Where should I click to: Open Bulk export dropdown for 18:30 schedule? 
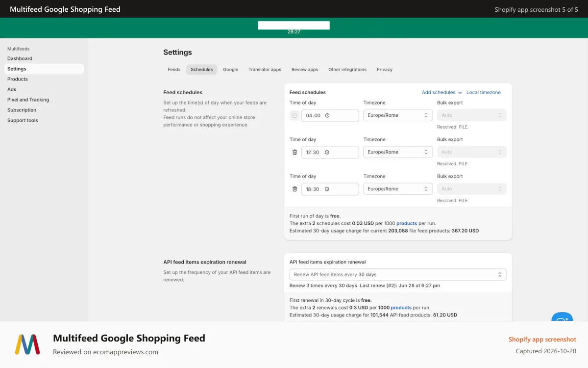472,189
